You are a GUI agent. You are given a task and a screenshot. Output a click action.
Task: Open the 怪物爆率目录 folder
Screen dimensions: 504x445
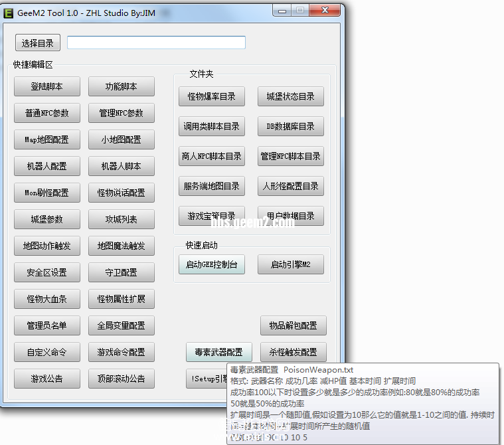212,96
